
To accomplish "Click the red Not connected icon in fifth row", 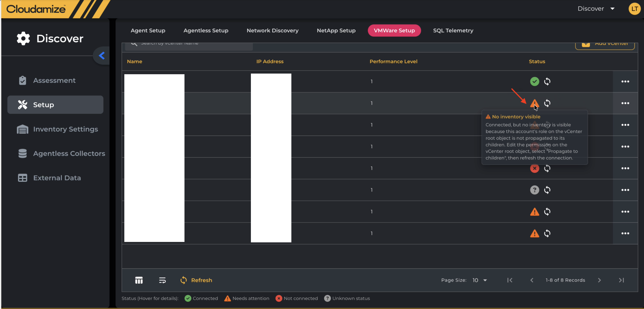I will pyautogui.click(x=534, y=169).
